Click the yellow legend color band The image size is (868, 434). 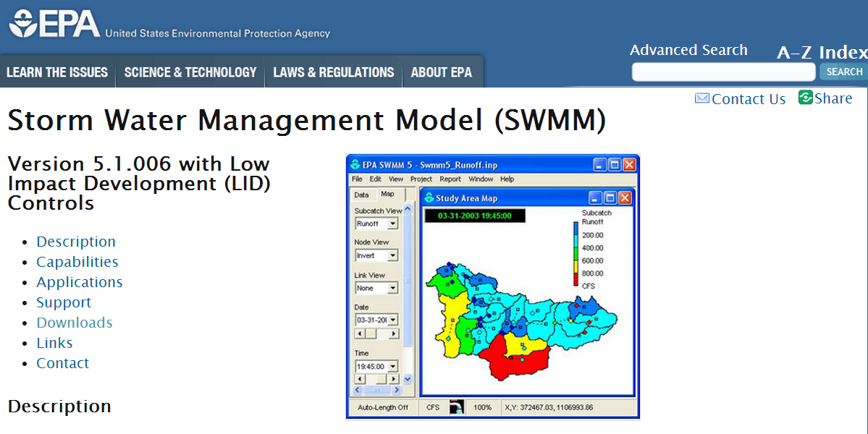click(576, 267)
